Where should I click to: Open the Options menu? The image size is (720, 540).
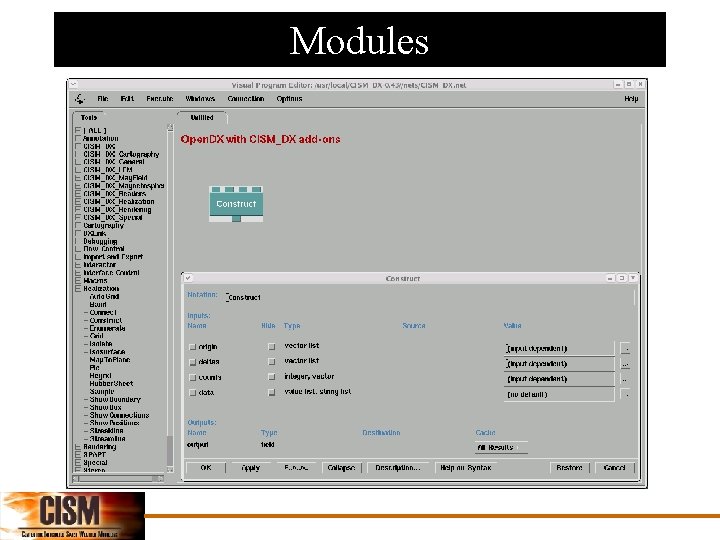click(289, 99)
